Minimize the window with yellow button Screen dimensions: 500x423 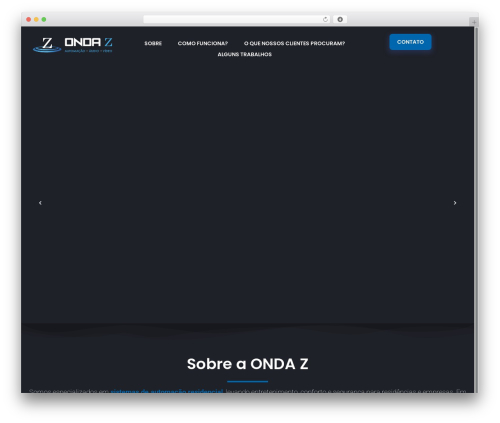(36, 19)
